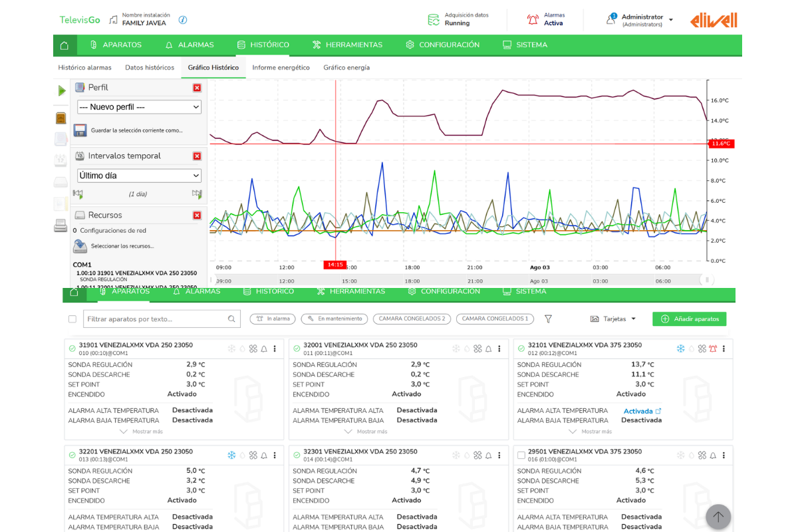The height and width of the screenshot is (532, 798).
Task: Click the Adquisición datos status icon
Action: coord(434,19)
